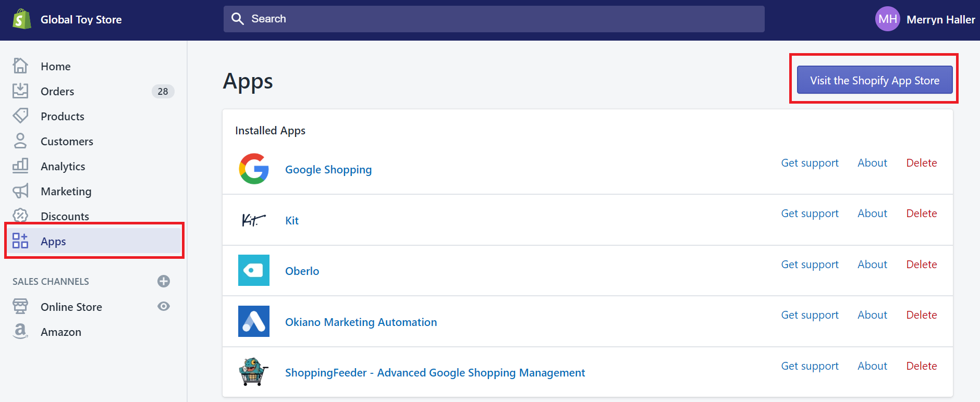This screenshot has height=402, width=980.
Task: Click the search magnifier icon
Action: pos(238,19)
